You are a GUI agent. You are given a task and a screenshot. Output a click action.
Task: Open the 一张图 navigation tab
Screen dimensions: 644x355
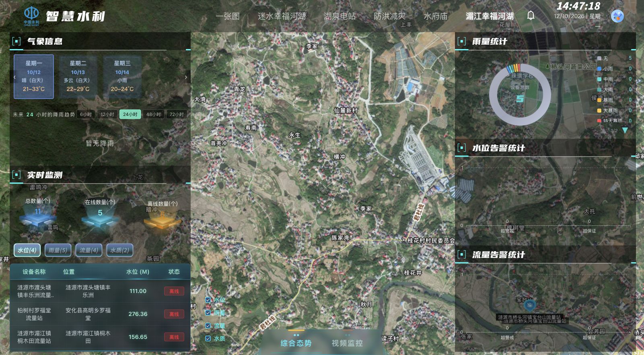(228, 16)
